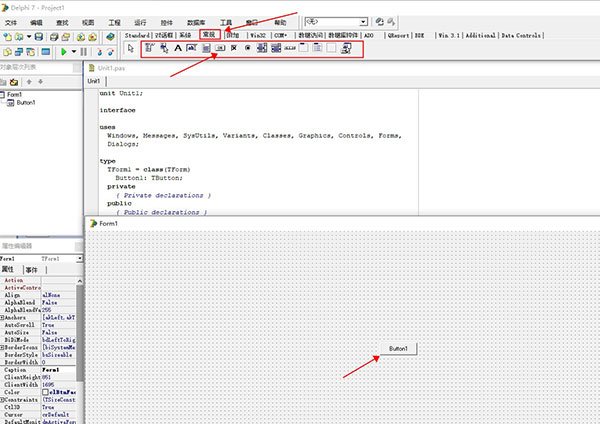Click the Align property value alNone

tap(59, 295)
